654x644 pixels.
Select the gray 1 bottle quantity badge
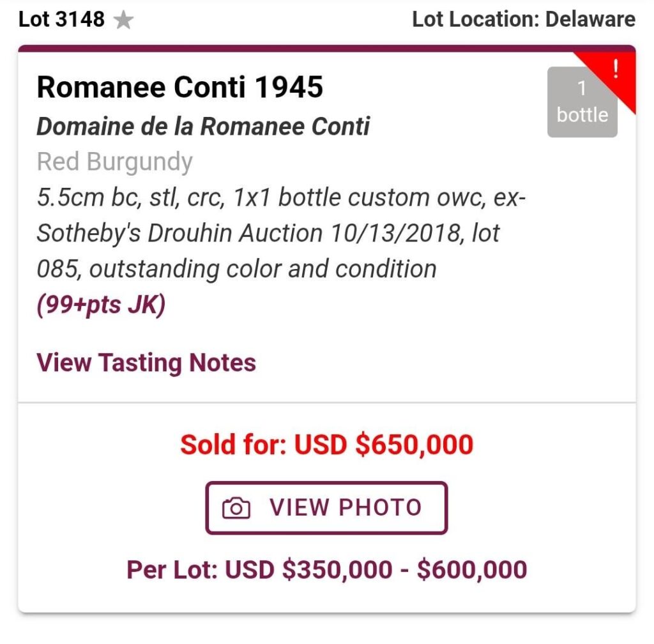tap(582, 102)
